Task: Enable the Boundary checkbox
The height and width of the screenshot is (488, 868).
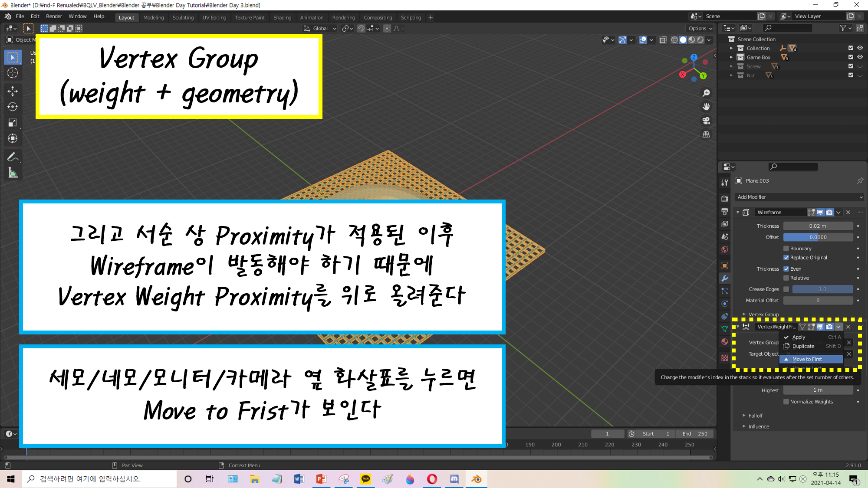Action: pos(786,249)
